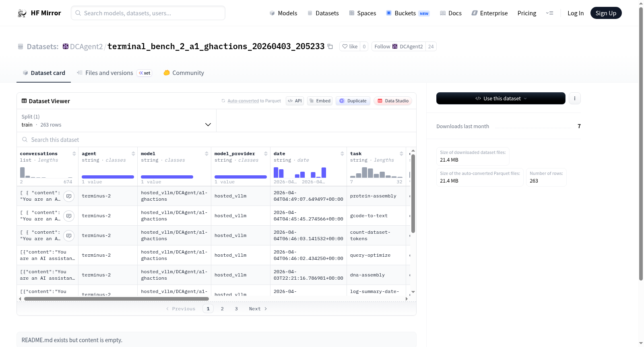Viewport: 644px width, 347px height.
Task: Go to page 2 of the table
Action: [222, 309]
